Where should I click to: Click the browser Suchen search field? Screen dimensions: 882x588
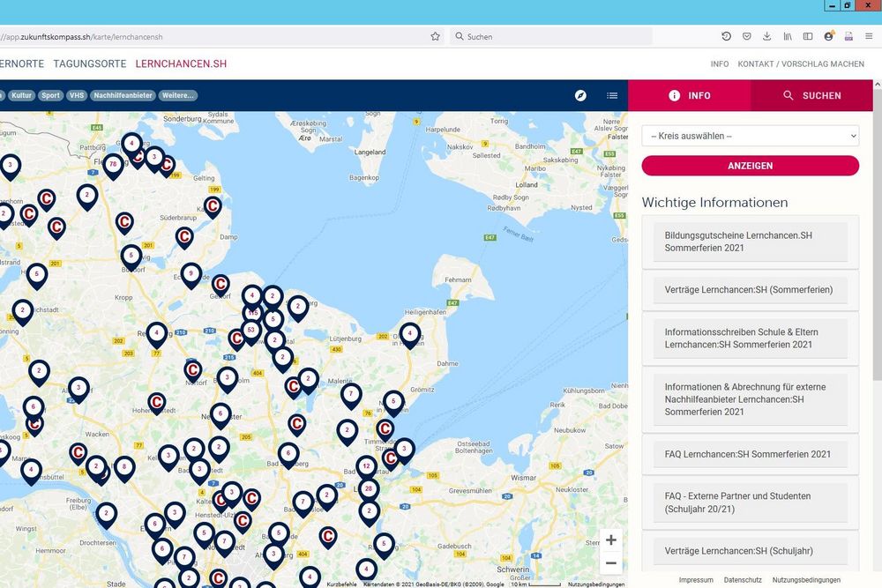[x=551, y=36]
